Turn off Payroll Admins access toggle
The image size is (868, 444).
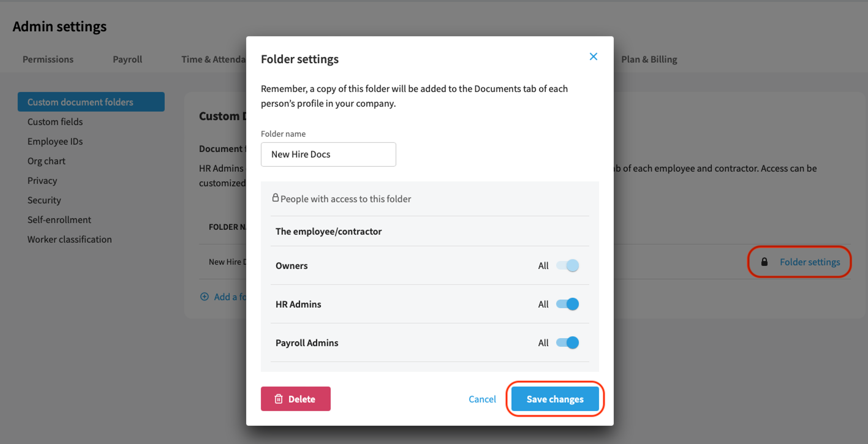click(x=567, y=343)
